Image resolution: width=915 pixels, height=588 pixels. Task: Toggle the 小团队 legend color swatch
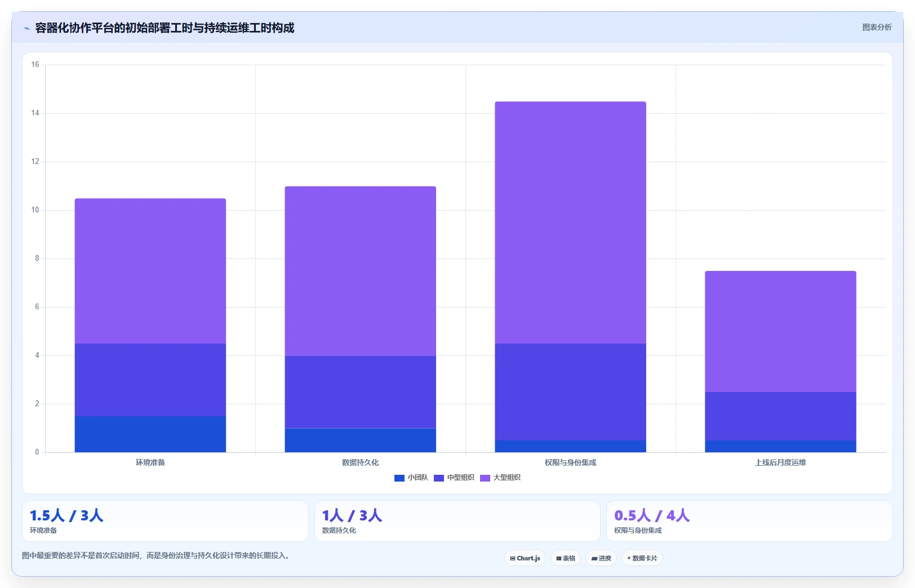click(399, 478)
